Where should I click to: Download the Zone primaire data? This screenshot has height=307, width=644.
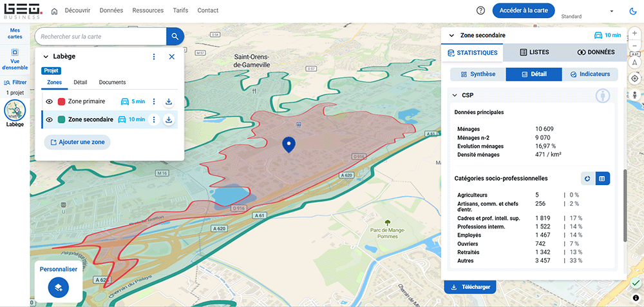(168, 101)
